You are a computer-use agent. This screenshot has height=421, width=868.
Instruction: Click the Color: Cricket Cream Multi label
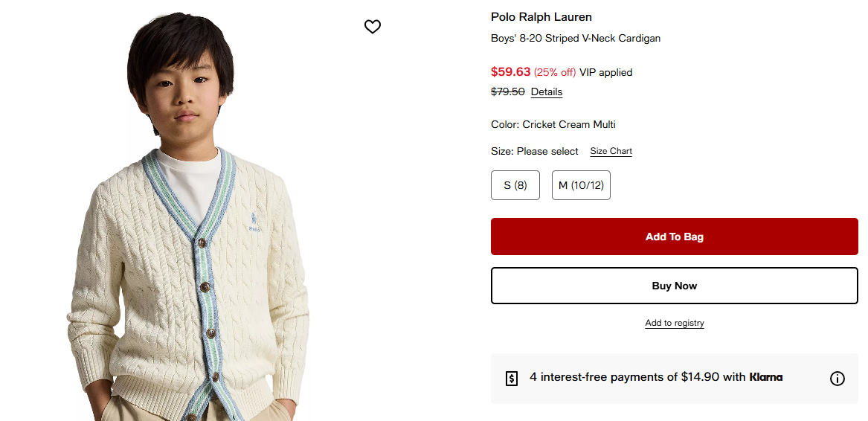coord(553,124)
